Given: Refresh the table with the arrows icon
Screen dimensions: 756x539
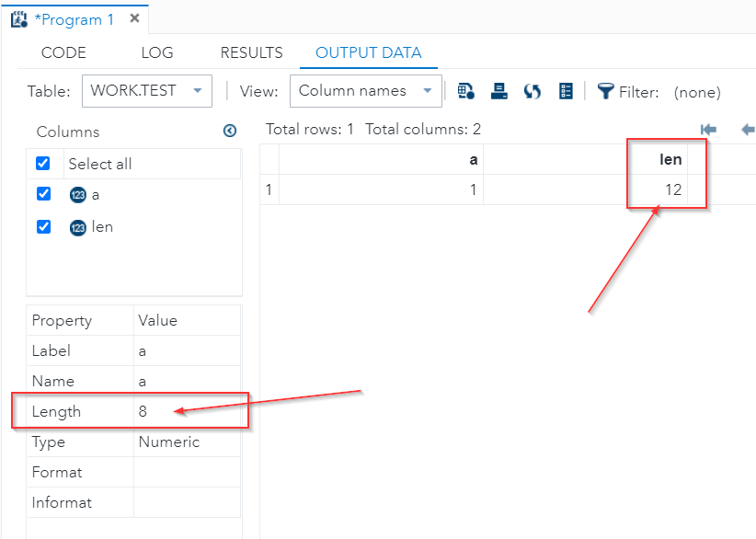Looking at the screenshot, I should coord(533,91).
